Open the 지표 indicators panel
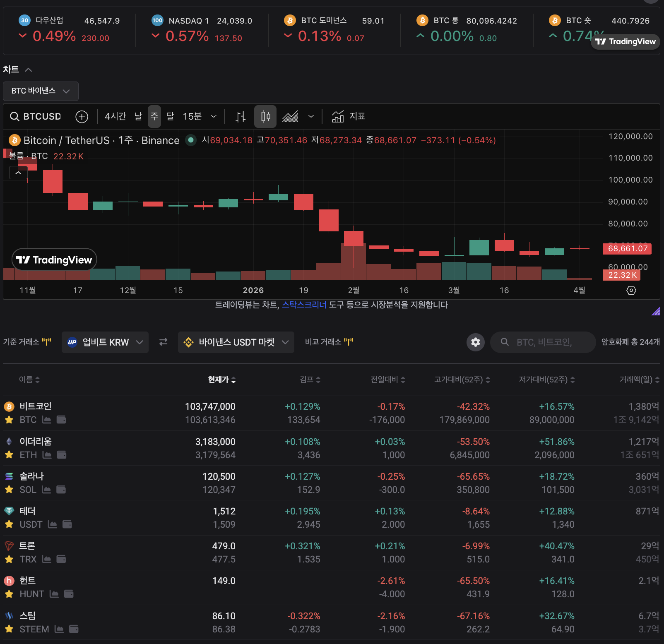 (x=349, y=117)
